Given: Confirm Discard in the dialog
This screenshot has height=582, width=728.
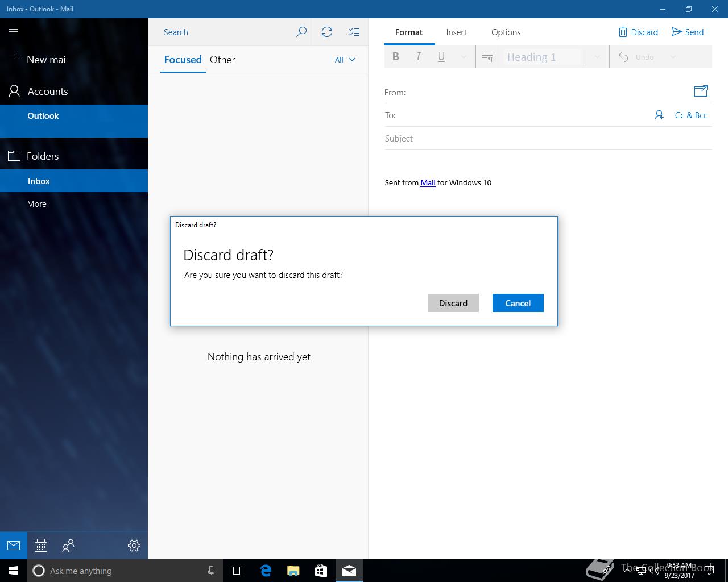Looking at the screenshot, I should pos(453,303).
